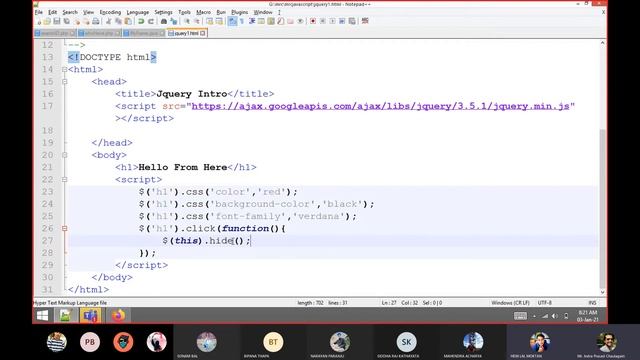640x360 pixels.
Task: Toggle the highlighted Word Wrap icon
Action: click(x=232, y=21)
